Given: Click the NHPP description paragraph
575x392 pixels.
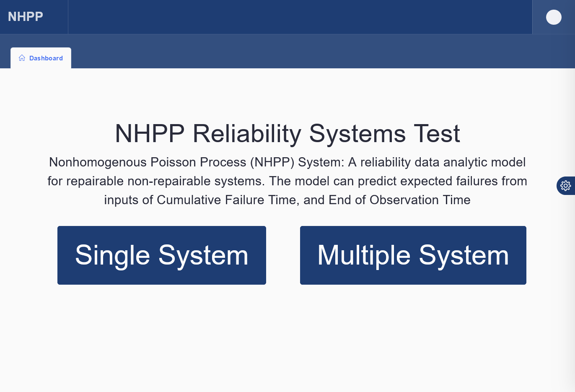Looking at the screenshot, I should tap(287, 181).
